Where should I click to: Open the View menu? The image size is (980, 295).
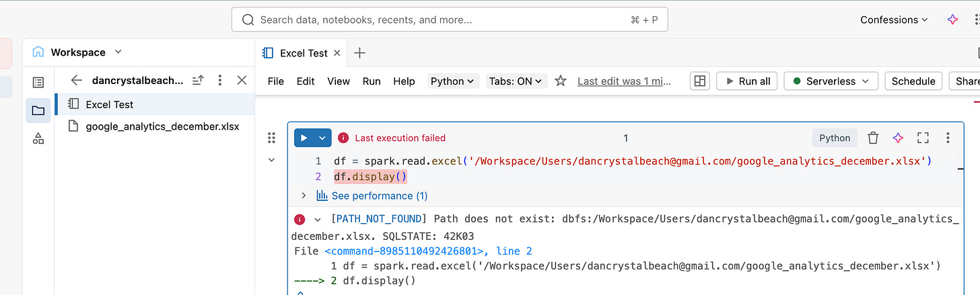339,81
